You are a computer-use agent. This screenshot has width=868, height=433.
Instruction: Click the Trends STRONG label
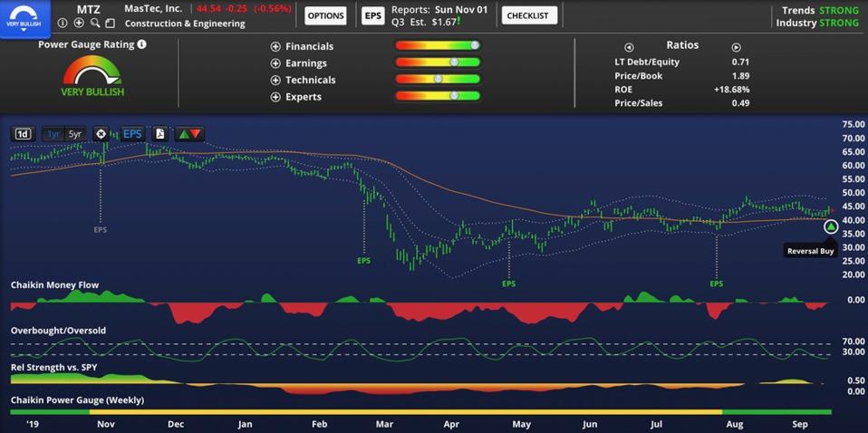pyautogui.click(x=820, y=11)
